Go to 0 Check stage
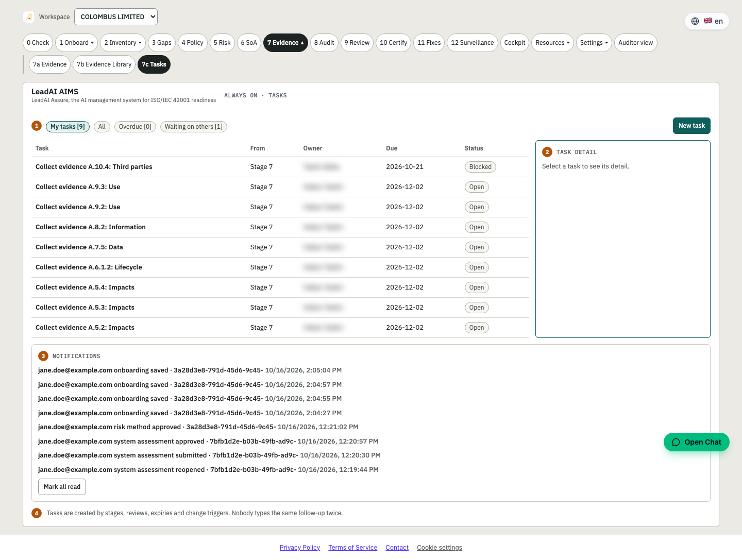The width and height of the screenshot is (742, 560). (x=38, y=43)
